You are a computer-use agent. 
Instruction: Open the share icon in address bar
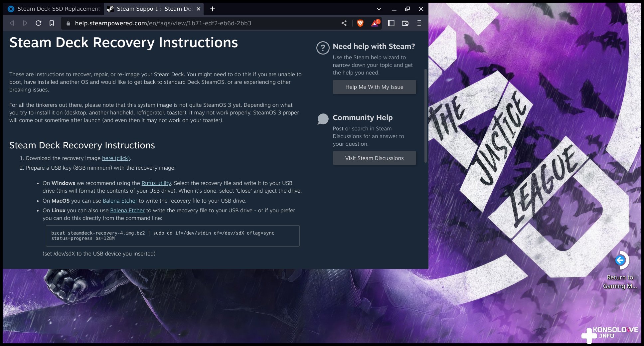click(344, 23)
